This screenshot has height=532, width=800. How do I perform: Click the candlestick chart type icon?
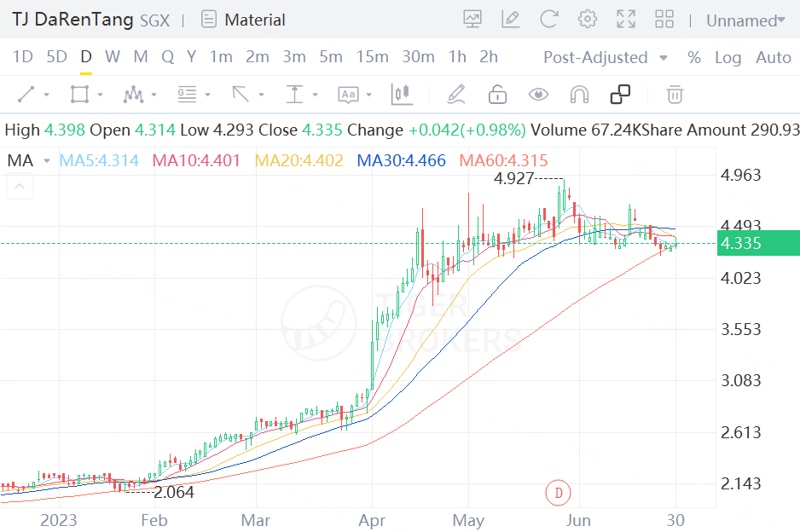402,95
